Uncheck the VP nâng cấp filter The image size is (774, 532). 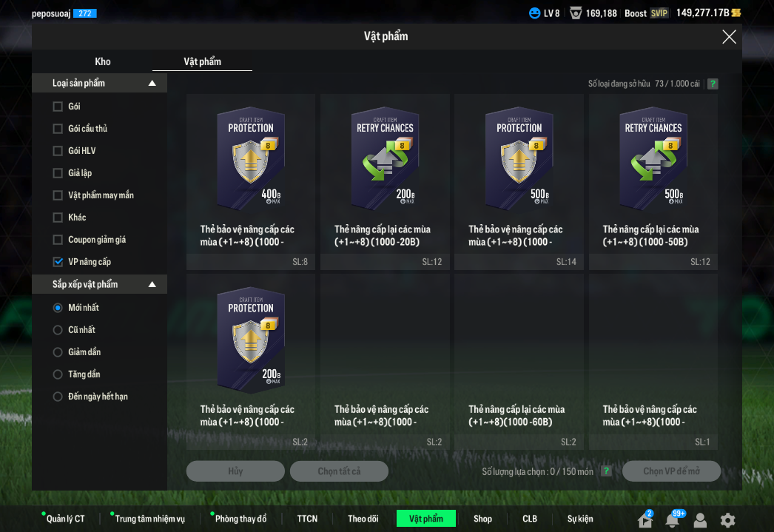[x=58, y=262]
